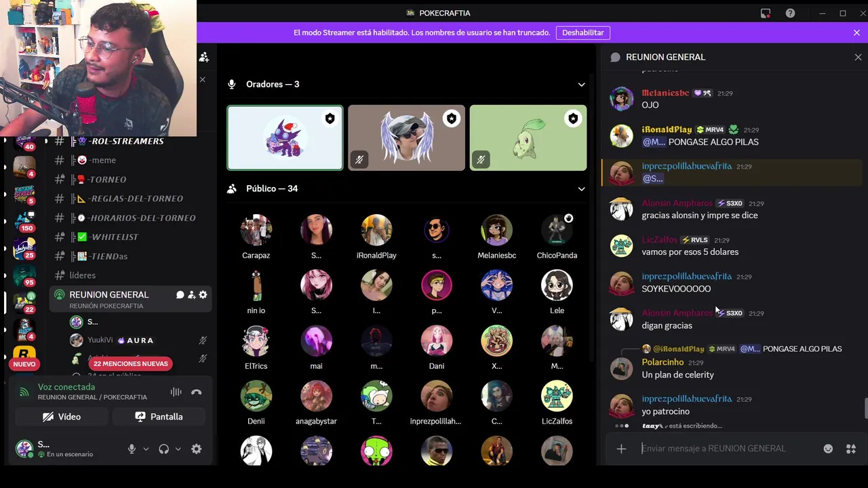This screenshot has height=488, width=868.
Task: Open LicZalfos audience member avatar
Action: click(557, 396)
